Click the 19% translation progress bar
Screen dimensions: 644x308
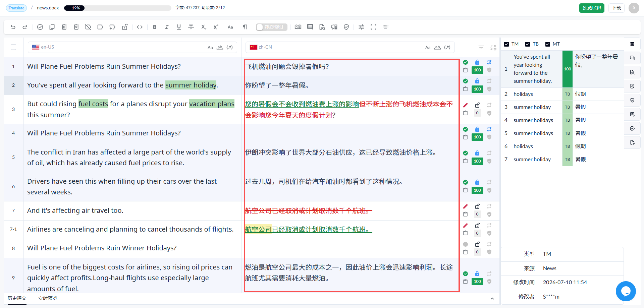(117, 8)
